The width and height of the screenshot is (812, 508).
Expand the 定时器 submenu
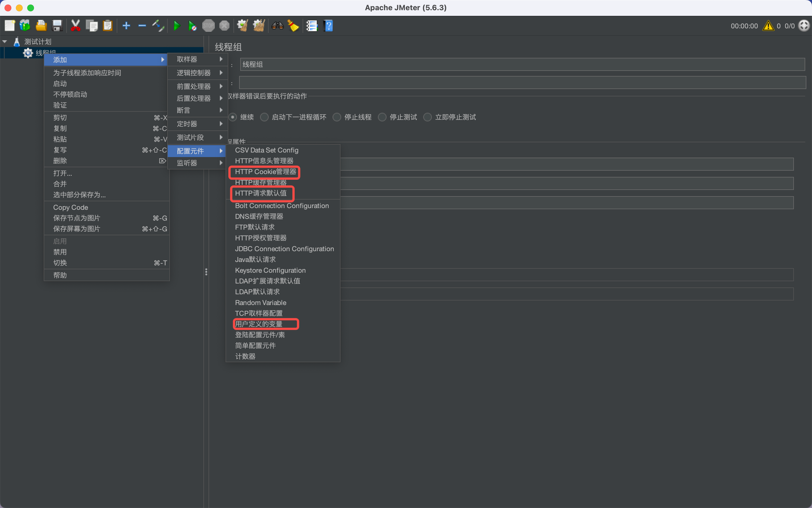pos(198,124)
